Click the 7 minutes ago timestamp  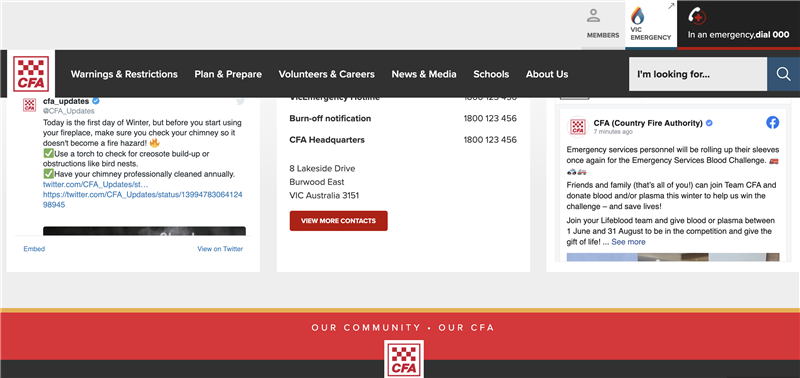pyautogui.click(x=613, y=132)
